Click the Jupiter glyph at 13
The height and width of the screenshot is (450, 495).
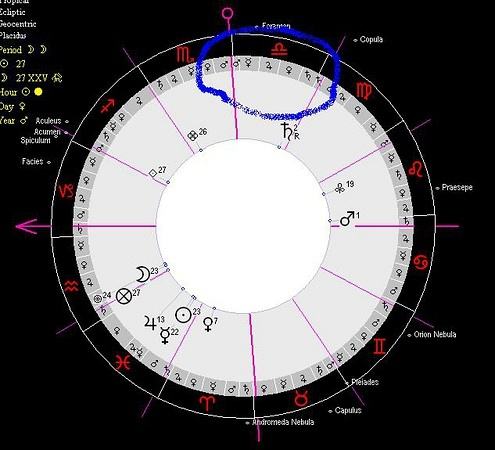(150, 323)
